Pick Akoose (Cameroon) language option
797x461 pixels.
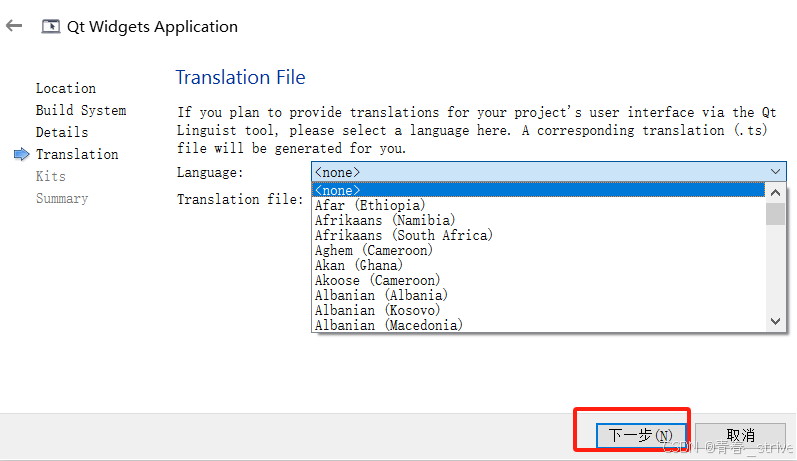coord(538,280)
